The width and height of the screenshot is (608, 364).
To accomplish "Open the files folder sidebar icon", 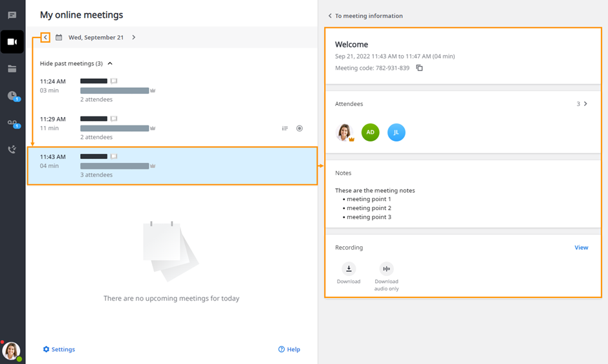I will 12,69.
